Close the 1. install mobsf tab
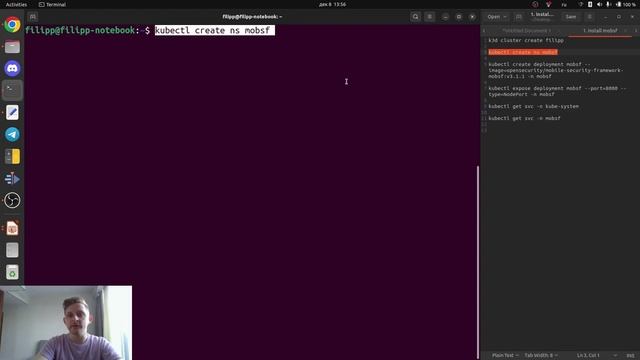 click(625, 31)
